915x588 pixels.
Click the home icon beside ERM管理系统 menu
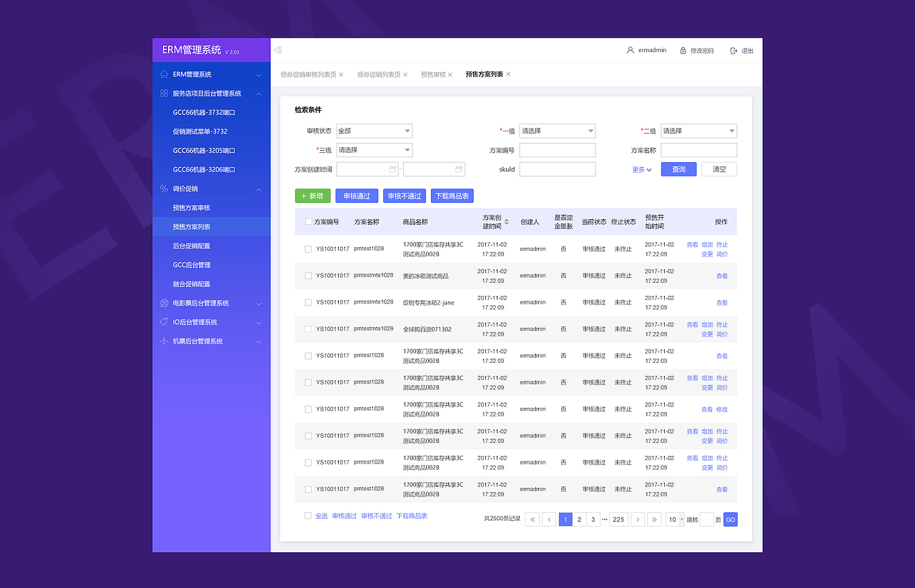164,74
